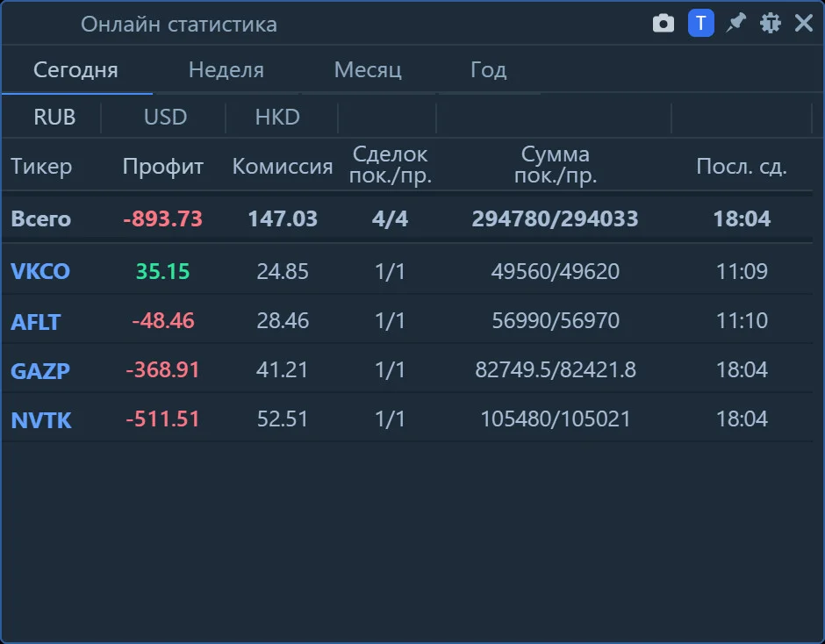Click VKCO commission 24.85
This screenshot has height=644, width=825.
point(283,271)
